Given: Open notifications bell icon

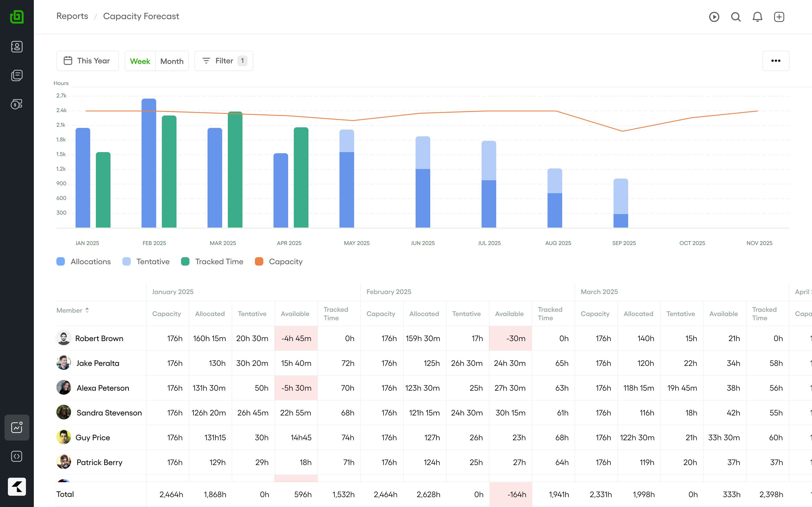Looking at the screenshot, I should click(x=757, y=17).
